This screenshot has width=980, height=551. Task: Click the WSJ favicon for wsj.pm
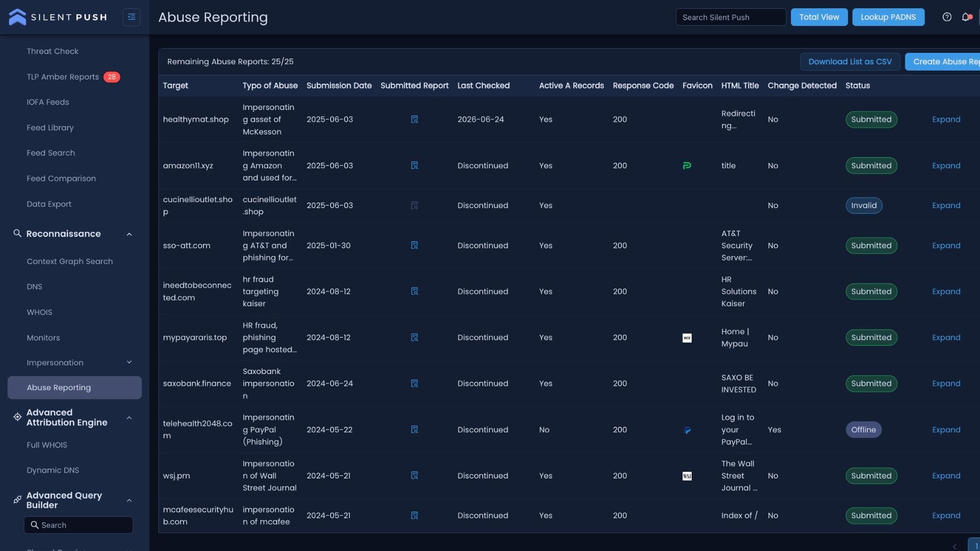pos(687,476)
